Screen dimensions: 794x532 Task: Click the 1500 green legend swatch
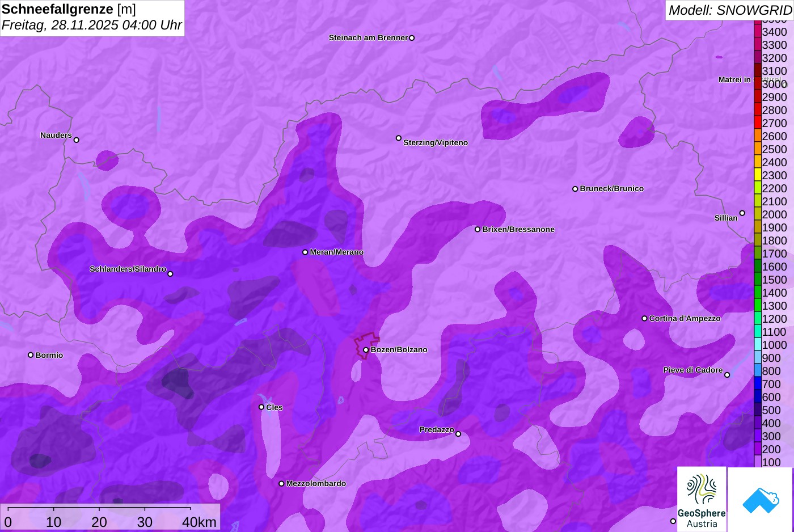(x=757, y=279)
